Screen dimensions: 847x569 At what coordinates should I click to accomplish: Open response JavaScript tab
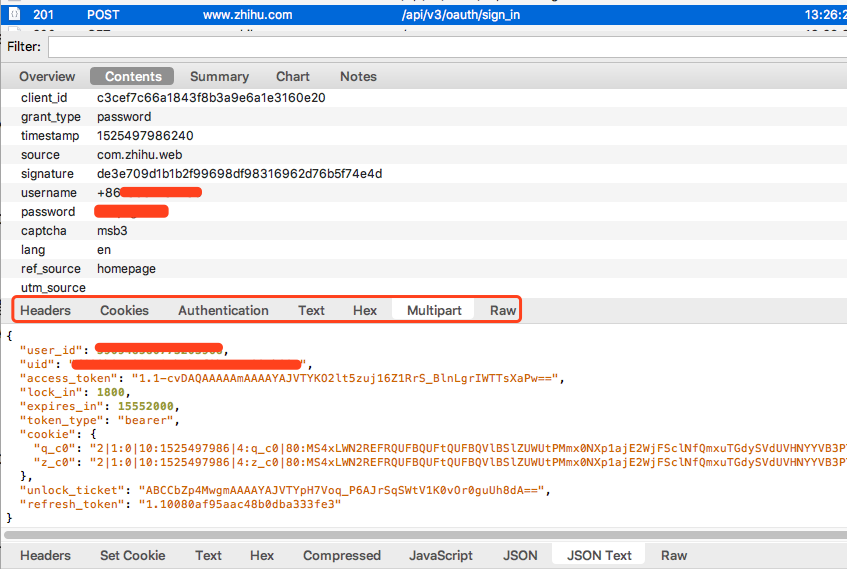pyautogui.click(x=441, y=555)
